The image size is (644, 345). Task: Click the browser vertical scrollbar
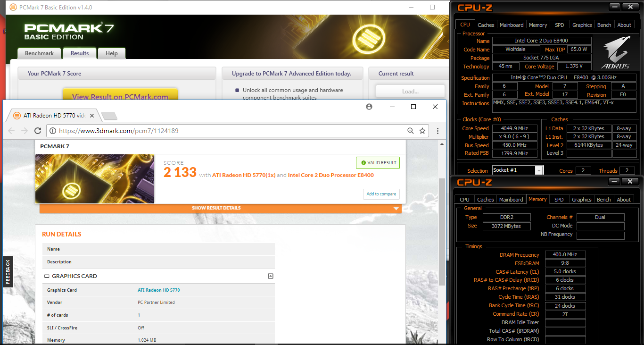[x=442, y=231]
